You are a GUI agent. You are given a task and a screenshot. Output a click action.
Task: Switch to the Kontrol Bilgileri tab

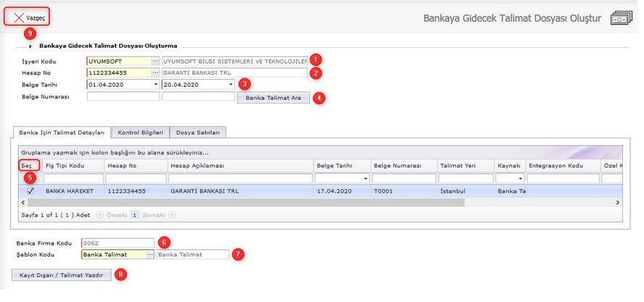click(141, 132)
